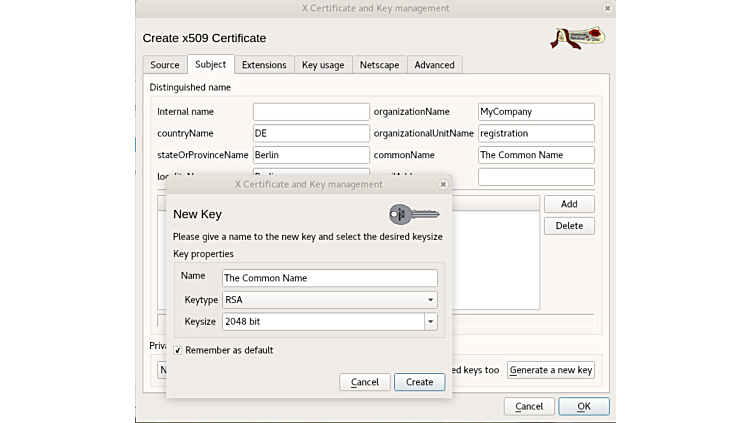Close the New Key dialog
This screenshot has width=752, height=423.
click(443, 184)
